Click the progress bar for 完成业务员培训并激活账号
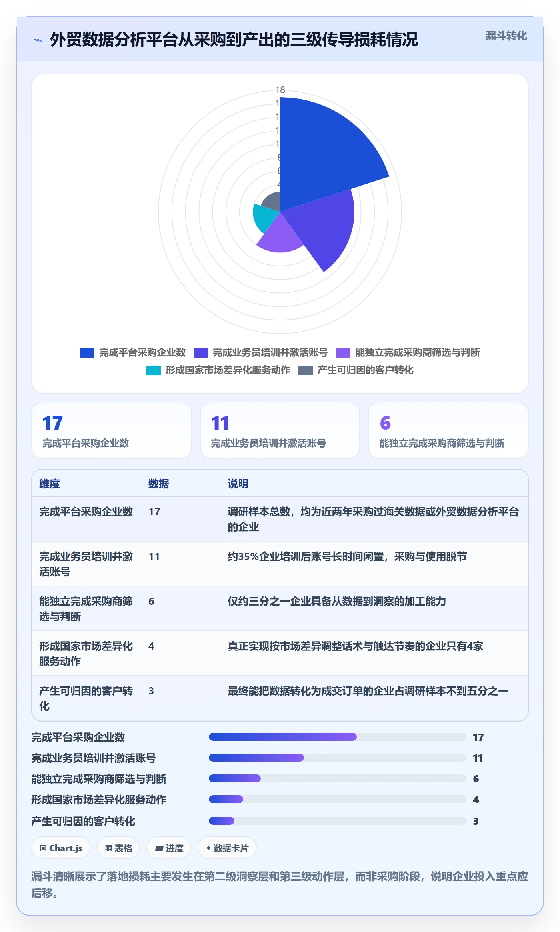The height and width of the screenshot is (932, 560). 338,758
